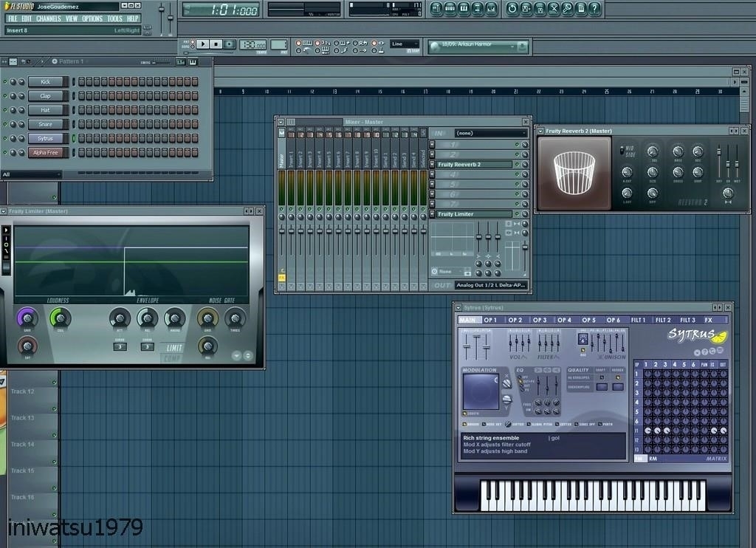Screen dimensions: 756x548
Task: Click the help question mark toolbar icon
Action: pos(595,9)
